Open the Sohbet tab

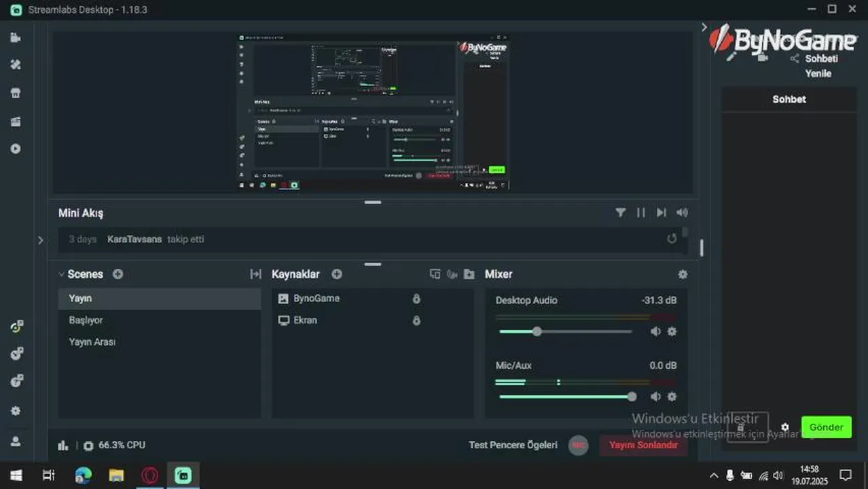(x=789, y=99)
